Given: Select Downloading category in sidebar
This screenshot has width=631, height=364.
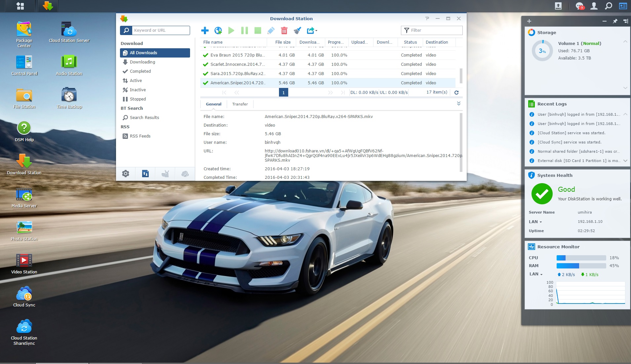Looking at the screenshot, I should pos(155,62).
